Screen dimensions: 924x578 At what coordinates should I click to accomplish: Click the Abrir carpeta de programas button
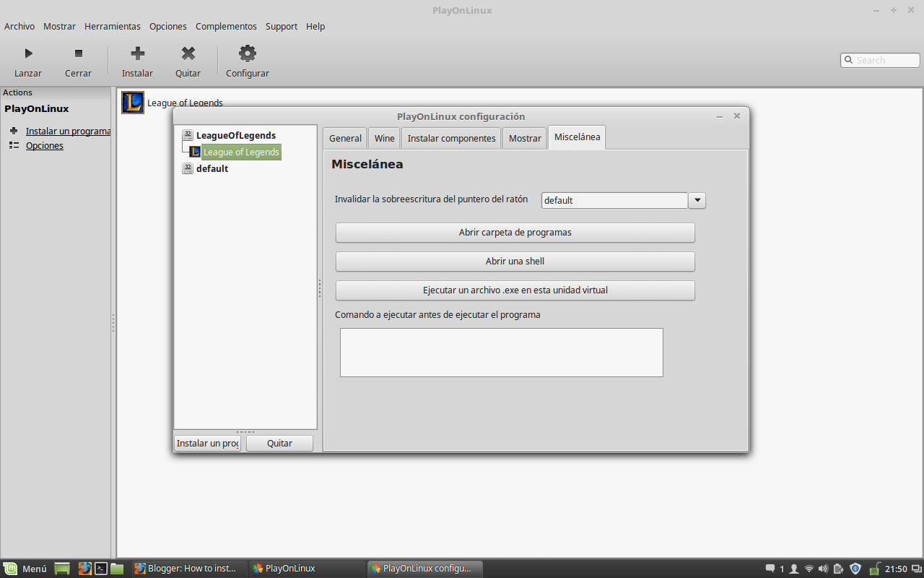tap(515, 233)
